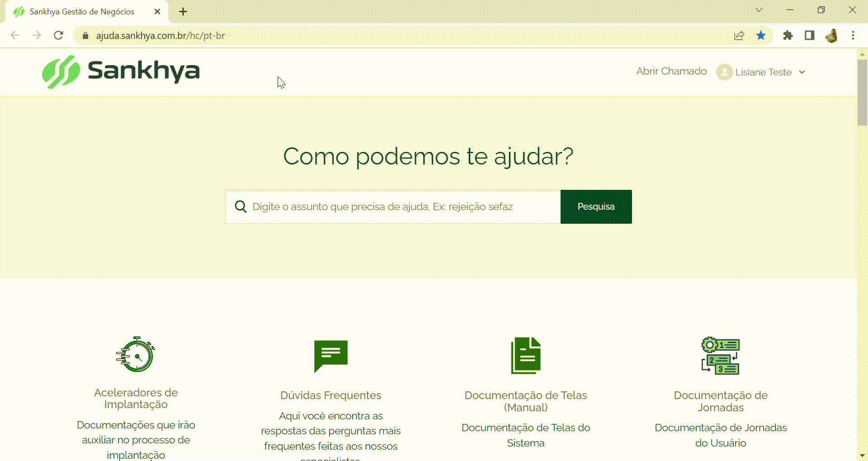
Task: Open the Chrome three-dot menu
Action: point(853,35)
